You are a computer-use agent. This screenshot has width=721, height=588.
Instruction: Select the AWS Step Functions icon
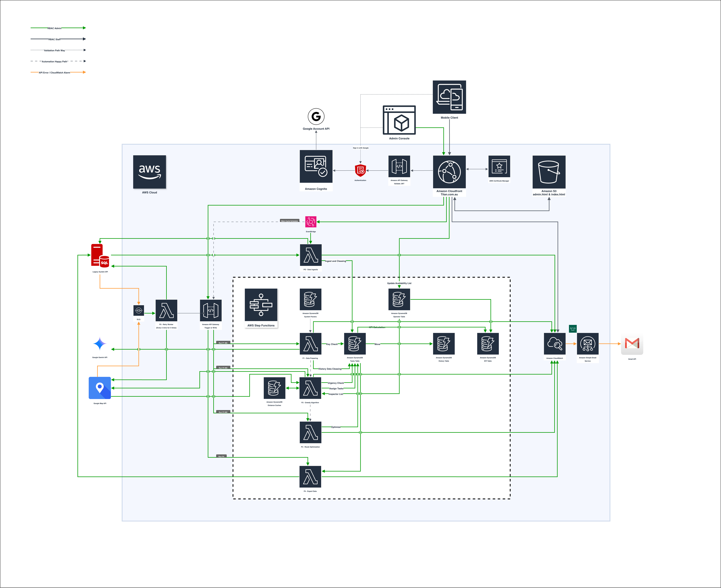tap(261, 305)
